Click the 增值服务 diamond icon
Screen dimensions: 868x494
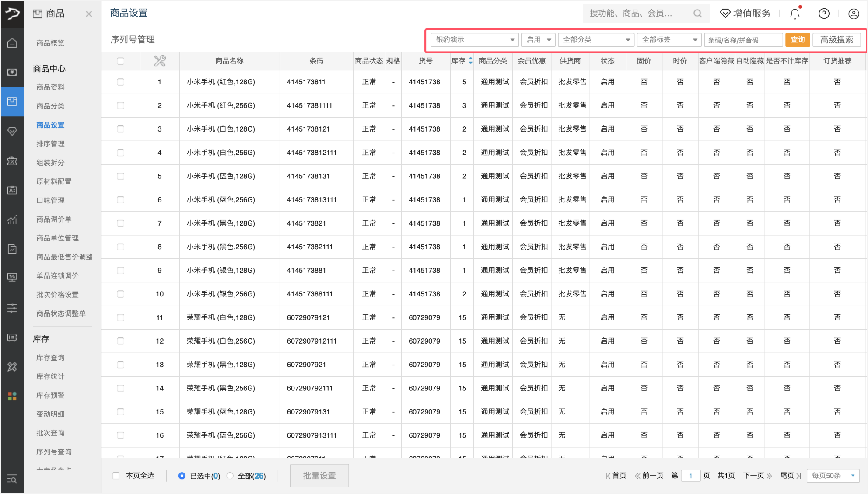(x=725, y=14)
